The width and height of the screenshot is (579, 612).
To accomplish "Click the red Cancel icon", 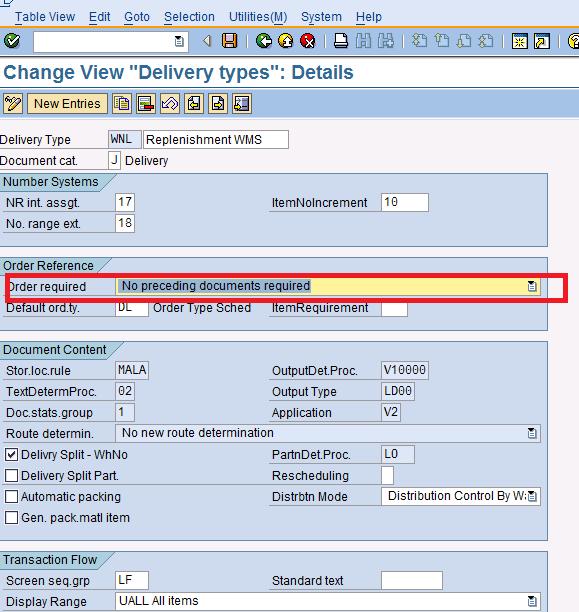I will tap(308, 41).
